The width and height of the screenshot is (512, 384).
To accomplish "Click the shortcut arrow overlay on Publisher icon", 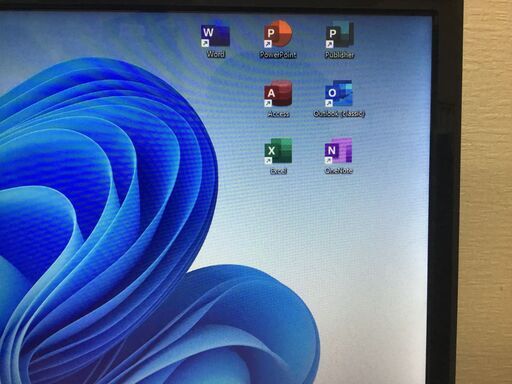I will pyautogui.click(x=329, y=44).
